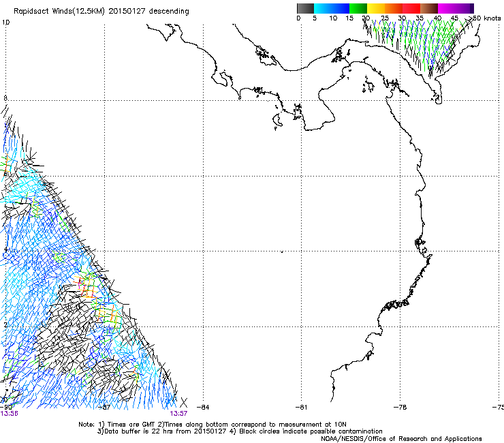Click the purple timestamp '13:56'
Screen dimensions: 504x443
[x=9, y=414]
